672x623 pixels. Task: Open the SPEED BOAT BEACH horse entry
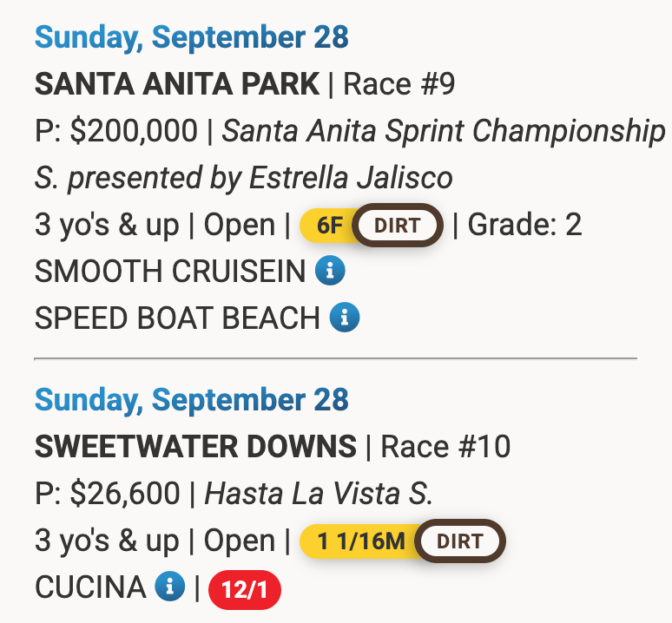click(x=177, y=318)
